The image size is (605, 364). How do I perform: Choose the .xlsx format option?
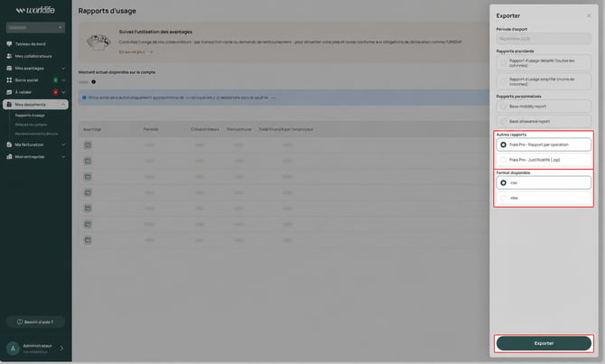coord(544,198)
